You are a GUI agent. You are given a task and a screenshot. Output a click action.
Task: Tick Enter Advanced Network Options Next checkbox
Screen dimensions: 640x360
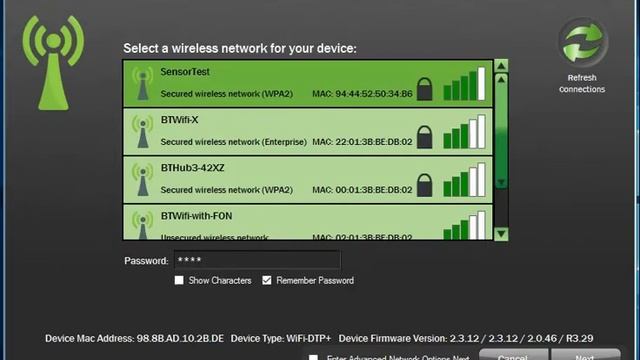coord(313,357)
